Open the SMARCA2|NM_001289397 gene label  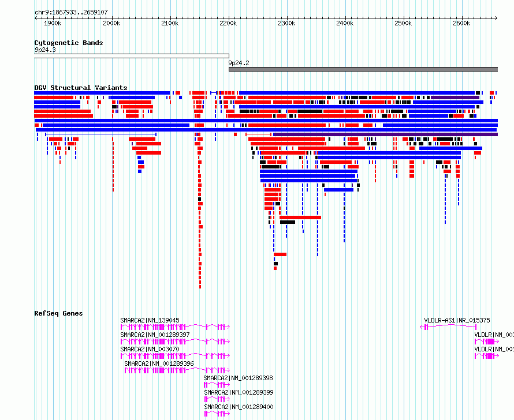click(x=155, y=335)
